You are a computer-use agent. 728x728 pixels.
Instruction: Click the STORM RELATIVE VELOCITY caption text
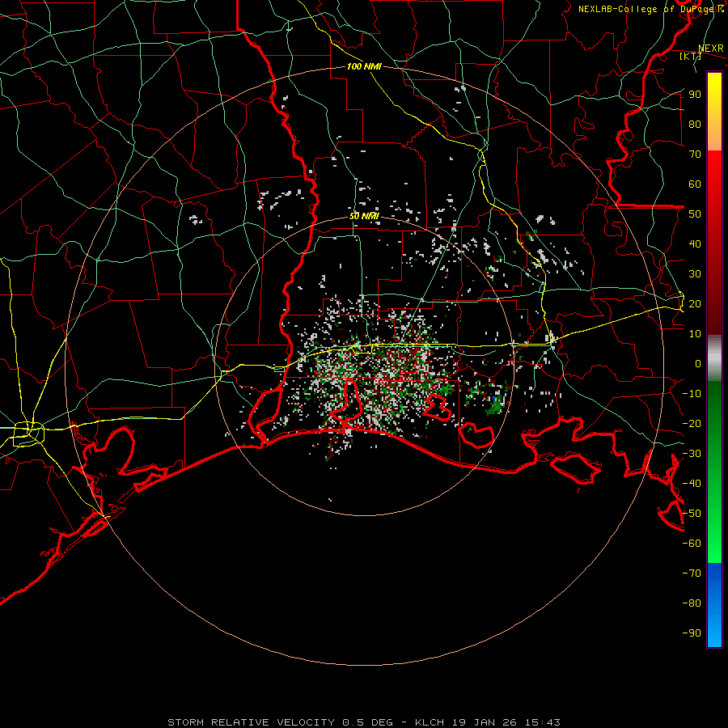tap(251, 722)
